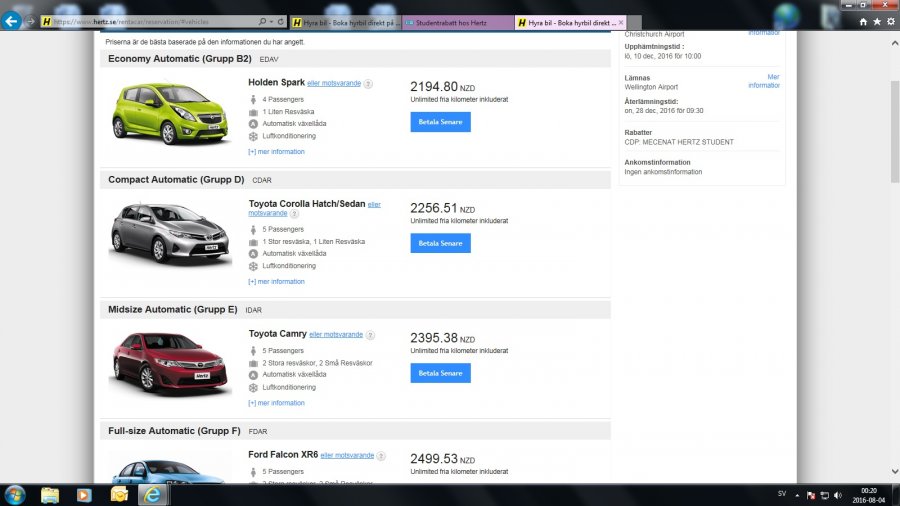This screenshot has width=900, height=506.
Task: Click the File Explorer folder taskbar icon
Action: coord(50,494)
